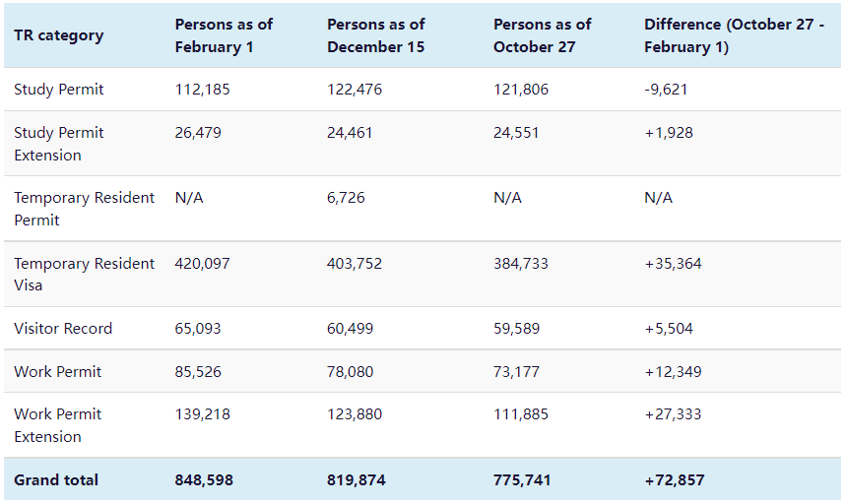Select the Work Permit Extension row label

point(58,425)
